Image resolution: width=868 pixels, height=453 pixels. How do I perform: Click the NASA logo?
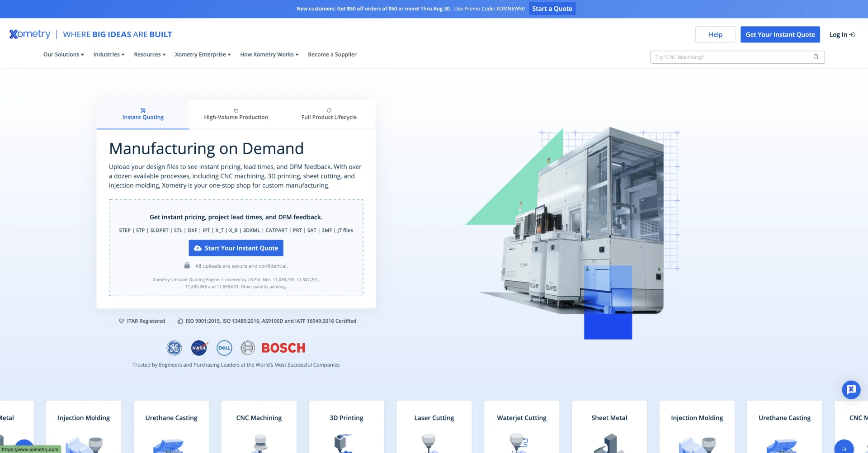pyautogui.click(x=199, y=348)
